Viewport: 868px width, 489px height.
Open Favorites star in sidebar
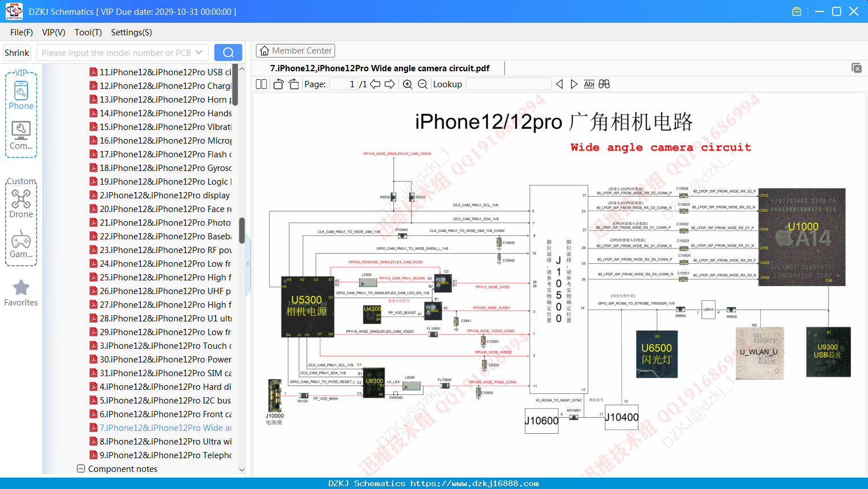point(21,293)
